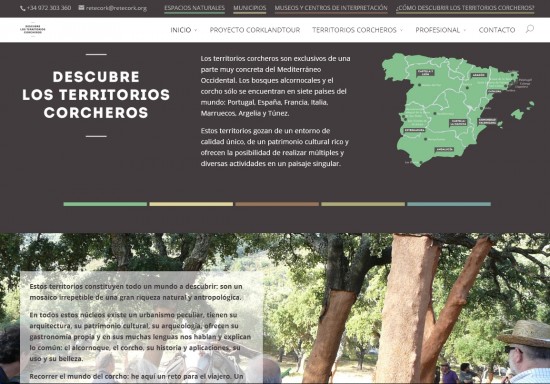
Task: Select Andalucía label on the map
Action: pyautogui.click(x=444, y=149)
